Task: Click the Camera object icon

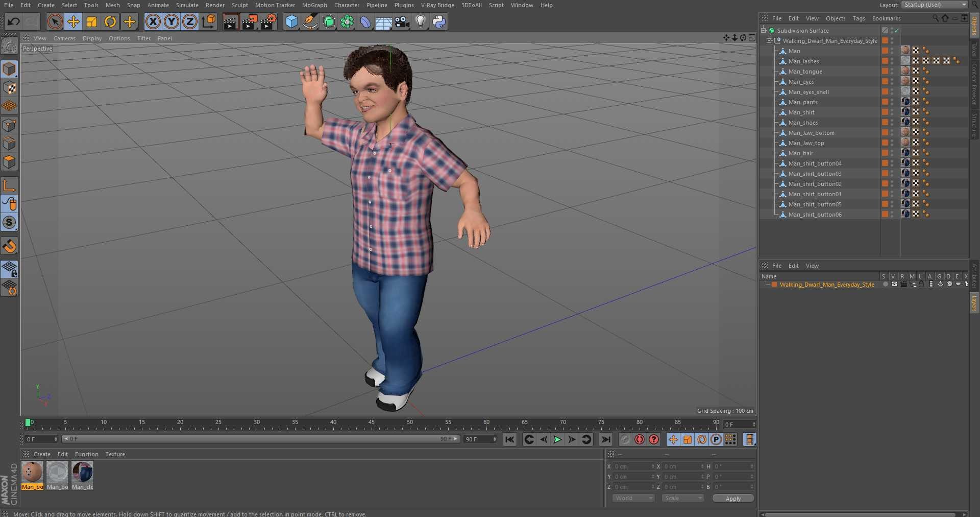Action: (402, 21)
